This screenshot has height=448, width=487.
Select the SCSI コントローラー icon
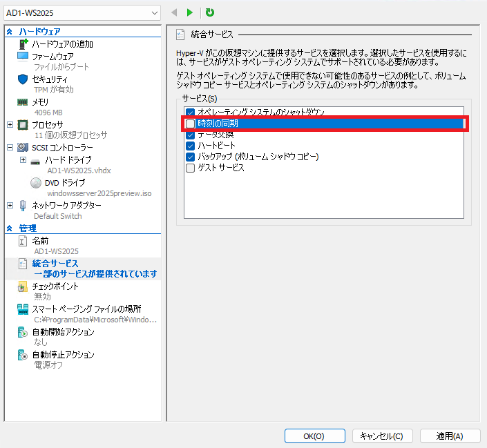23,147
